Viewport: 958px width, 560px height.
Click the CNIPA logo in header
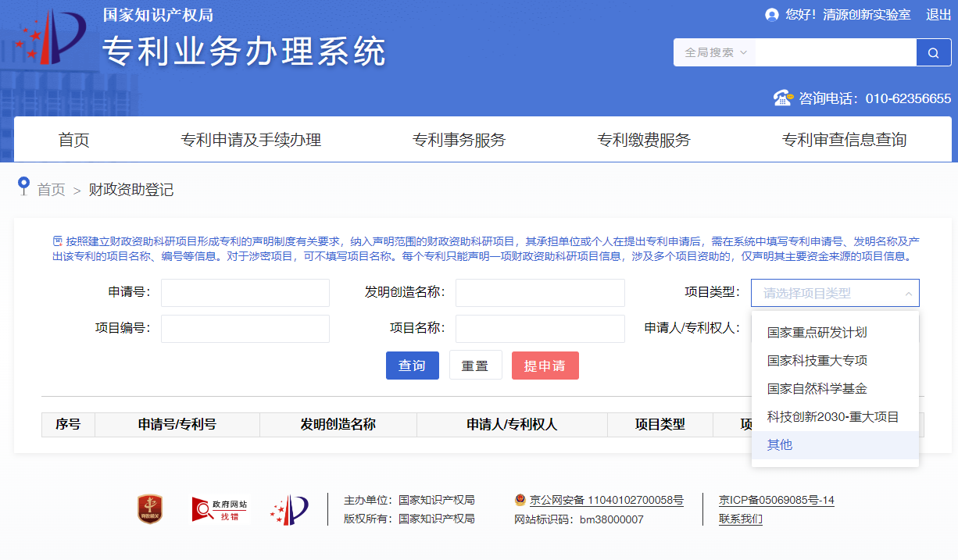[51, 39]
